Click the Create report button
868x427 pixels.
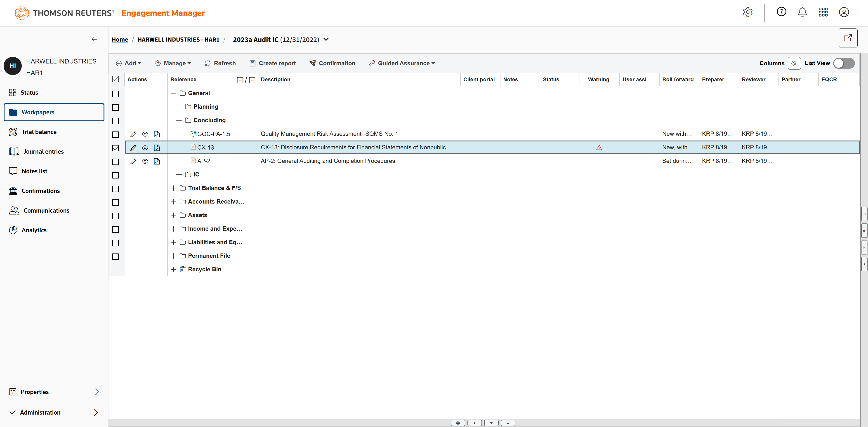pyautogui.click(x=273, y=63)
